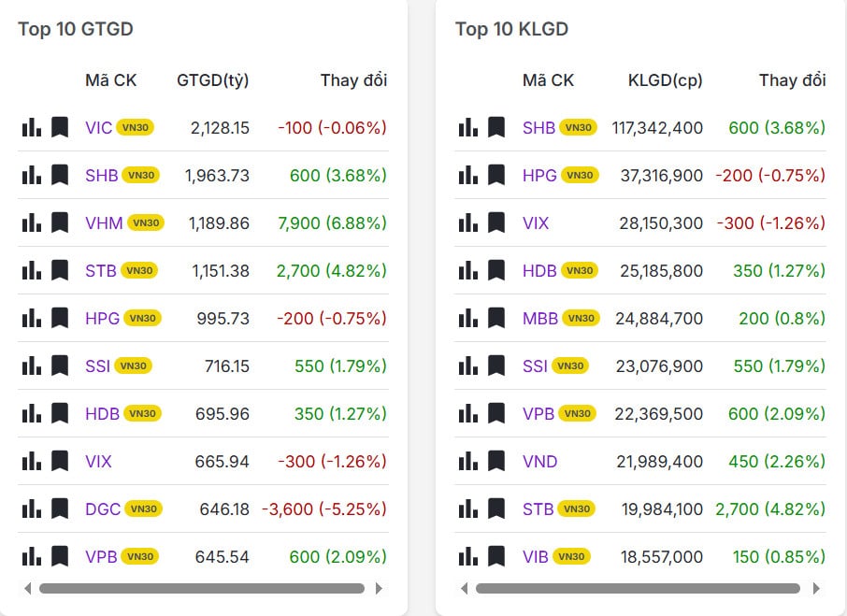This screenshot has height=616, width=847.
Task: Click Thay đổi header in KLGD table
Action: pos(792,80)
